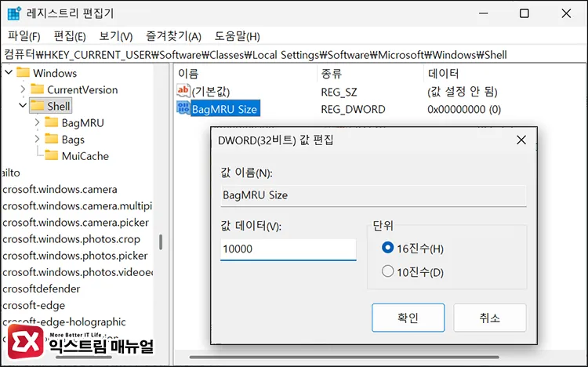Open the 편집(E) menu
The image size is (588, 367).
70,36
